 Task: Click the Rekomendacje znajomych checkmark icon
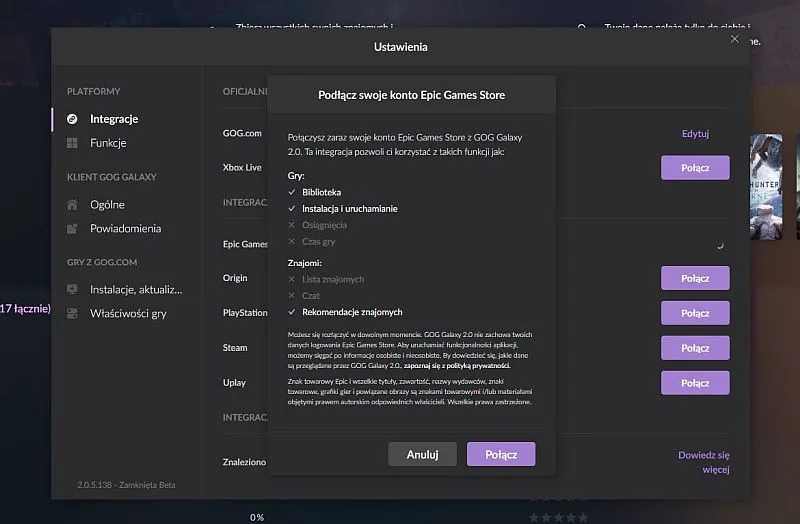tap(292, 312)
